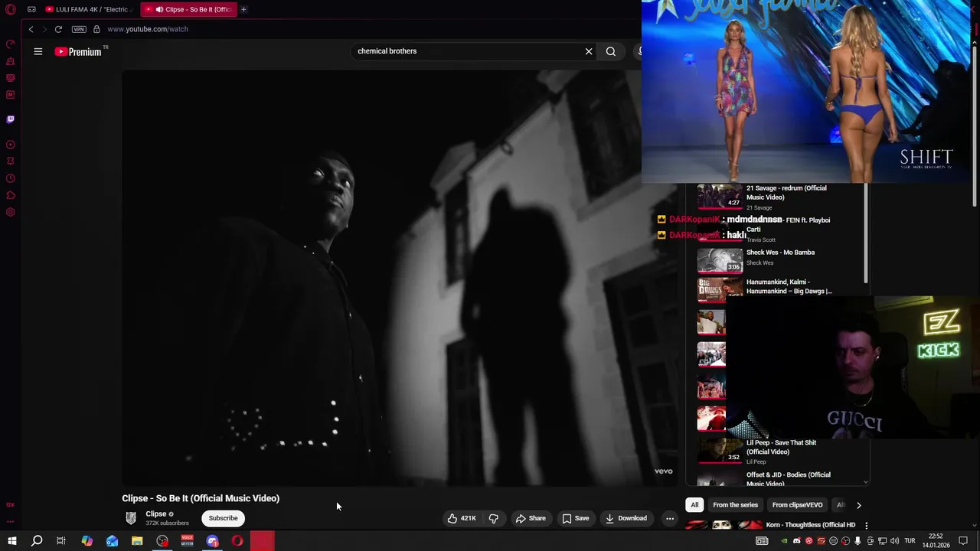Open File Explorer from taskbar
This screenshot has height=551, width=980.
137,541
